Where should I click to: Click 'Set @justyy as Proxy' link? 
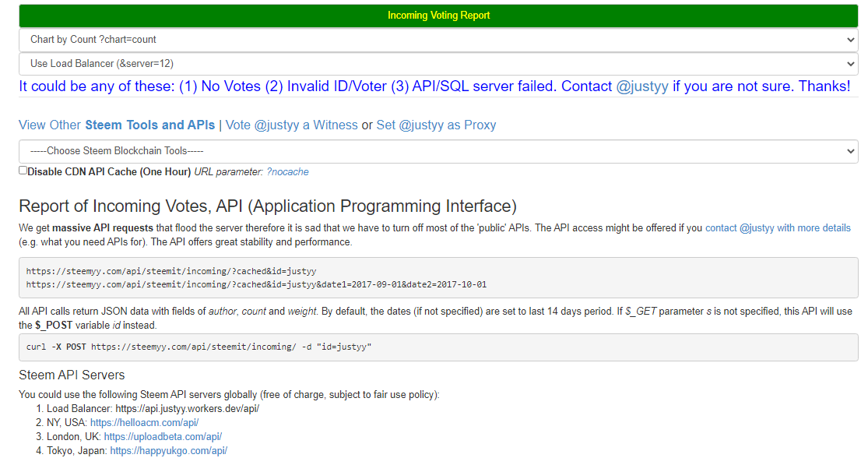coord(436,125)
